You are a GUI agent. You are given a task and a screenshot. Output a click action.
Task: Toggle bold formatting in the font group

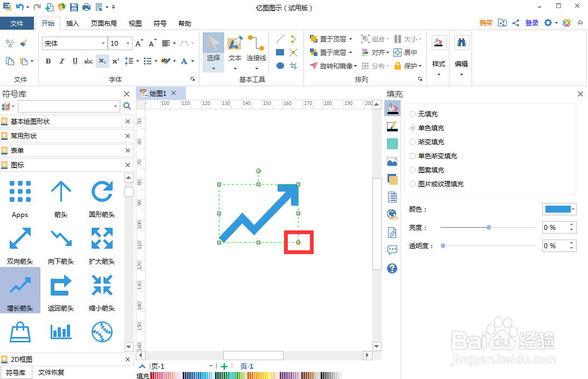(x=48, y=61)
